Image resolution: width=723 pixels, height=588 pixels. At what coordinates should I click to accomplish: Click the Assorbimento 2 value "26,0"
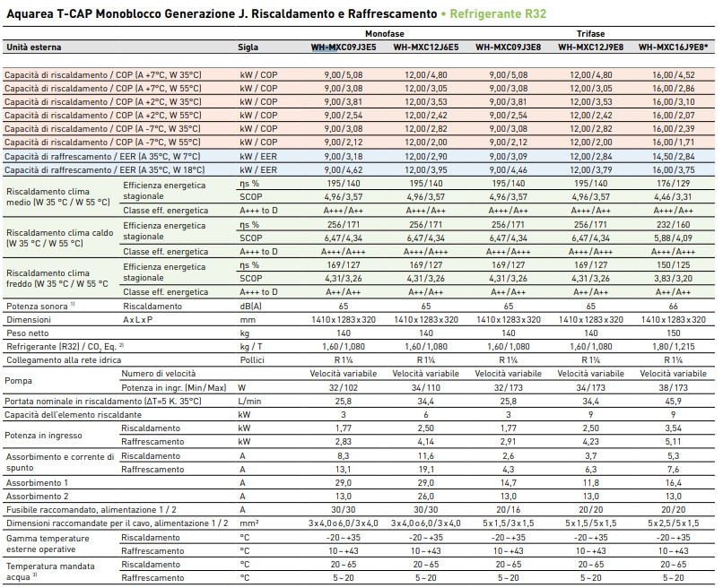(426, 497)
